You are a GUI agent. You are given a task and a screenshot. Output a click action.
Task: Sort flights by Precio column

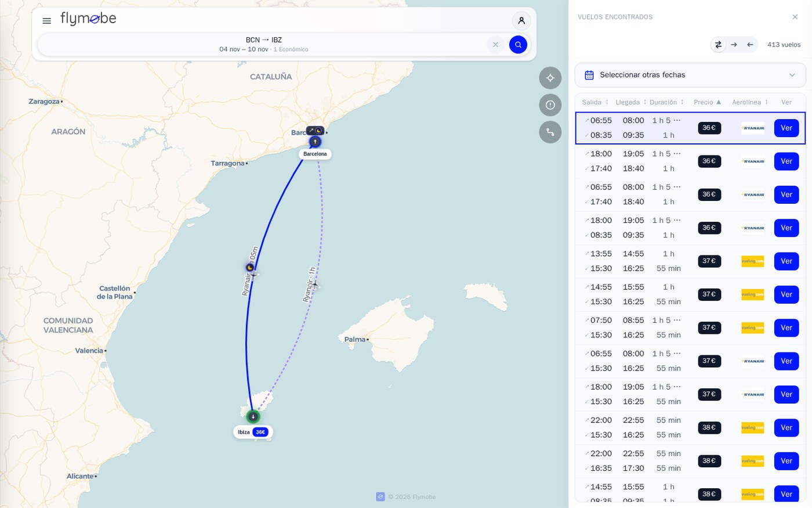click(x=708, y=102)
